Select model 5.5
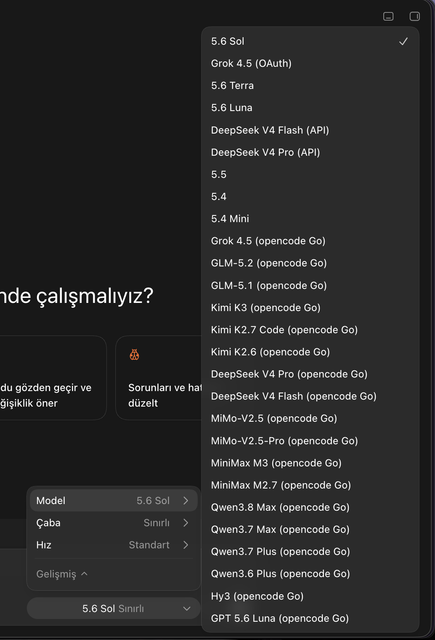This screenshot has height=640, width=435. pos(310,174)
